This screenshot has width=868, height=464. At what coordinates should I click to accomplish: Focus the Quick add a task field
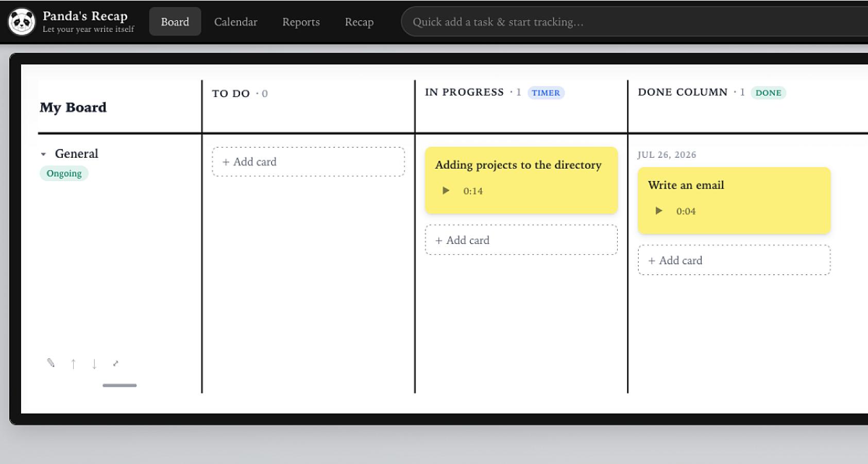(x=634, y=22)
